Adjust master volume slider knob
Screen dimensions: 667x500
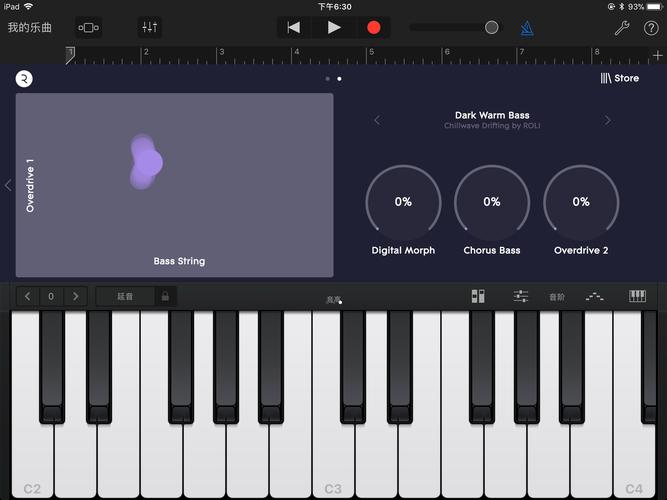click(x=491, y=28)
